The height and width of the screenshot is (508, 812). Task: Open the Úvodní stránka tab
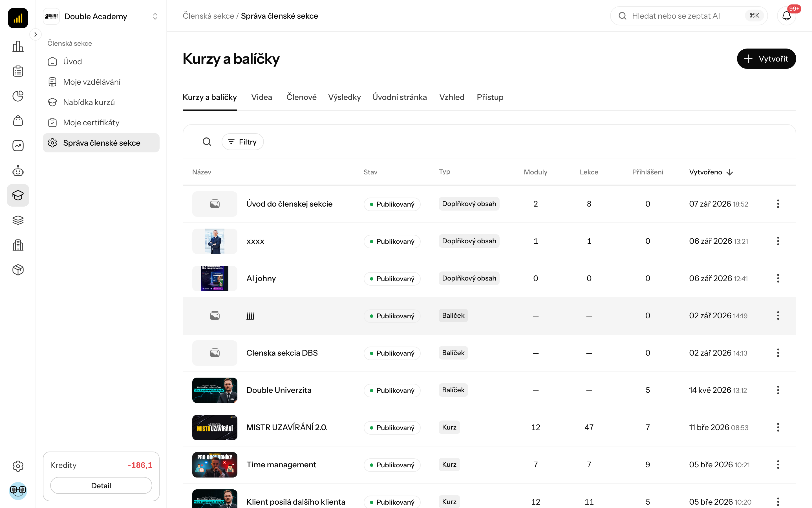(399, 97)
